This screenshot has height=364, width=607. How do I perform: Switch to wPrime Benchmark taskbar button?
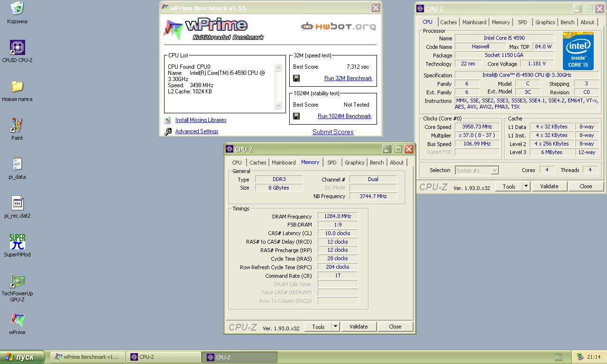point(87,357)
